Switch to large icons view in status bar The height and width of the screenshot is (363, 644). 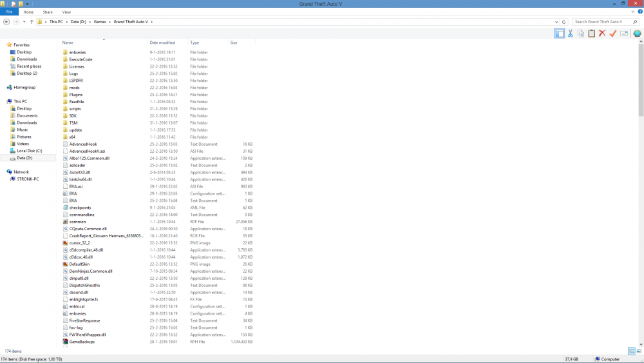(639, 351)
